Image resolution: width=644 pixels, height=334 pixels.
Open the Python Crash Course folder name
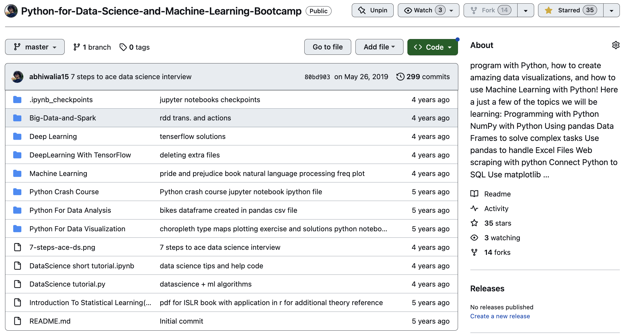64,192
